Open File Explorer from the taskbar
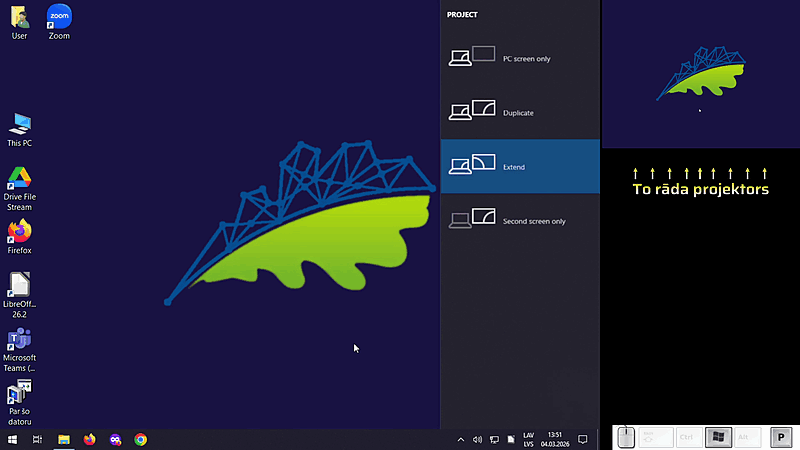Screen dimensions: 800x450 tap(63, 439)
